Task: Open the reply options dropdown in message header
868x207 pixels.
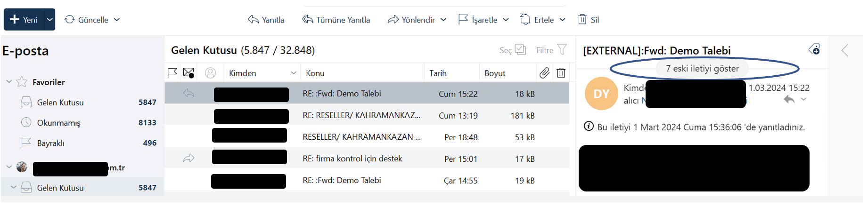Action: pos(803,99)
